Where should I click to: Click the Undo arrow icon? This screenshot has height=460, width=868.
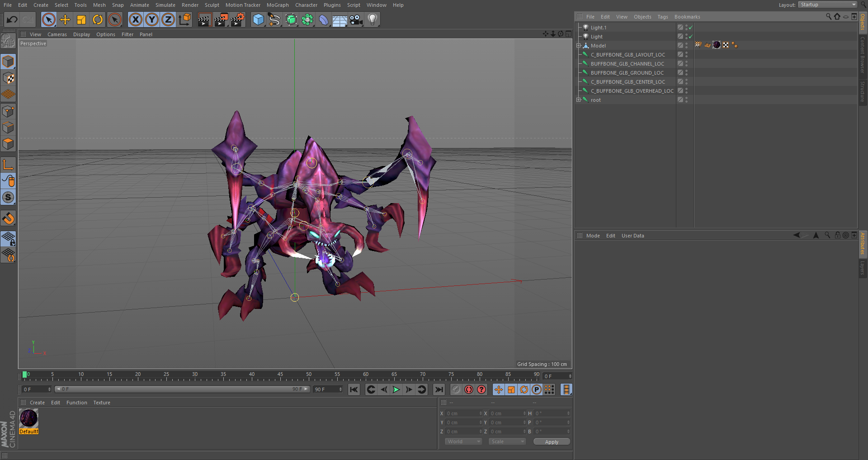(12, 19)
